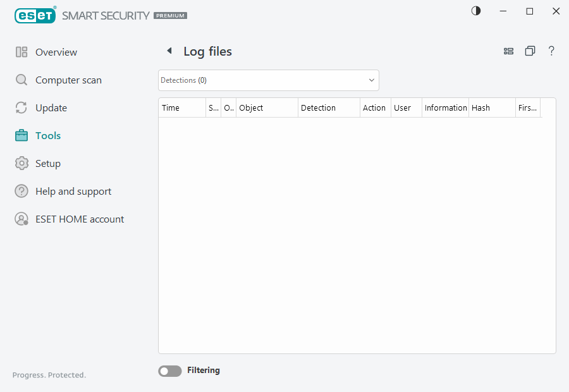Open the ESET HOME account panel
Image resolution: width=569 pixels, height=392 pixels.
click(79, 219)
